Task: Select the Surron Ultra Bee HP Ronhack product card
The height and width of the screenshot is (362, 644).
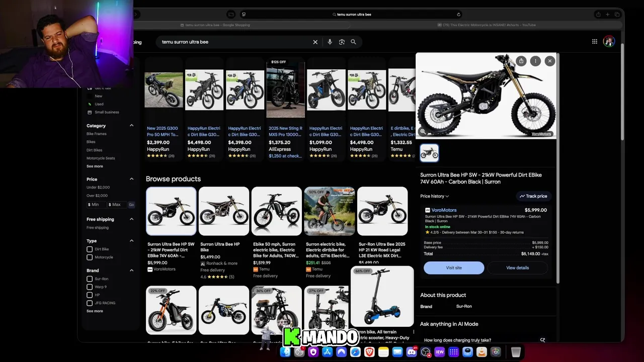Action: (x=224, y=234)
